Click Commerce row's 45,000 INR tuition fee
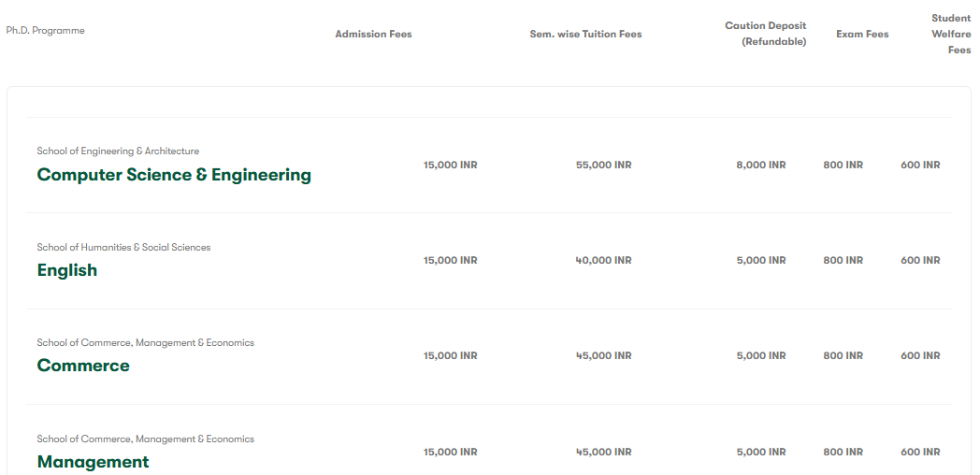 tap(603, 356)
